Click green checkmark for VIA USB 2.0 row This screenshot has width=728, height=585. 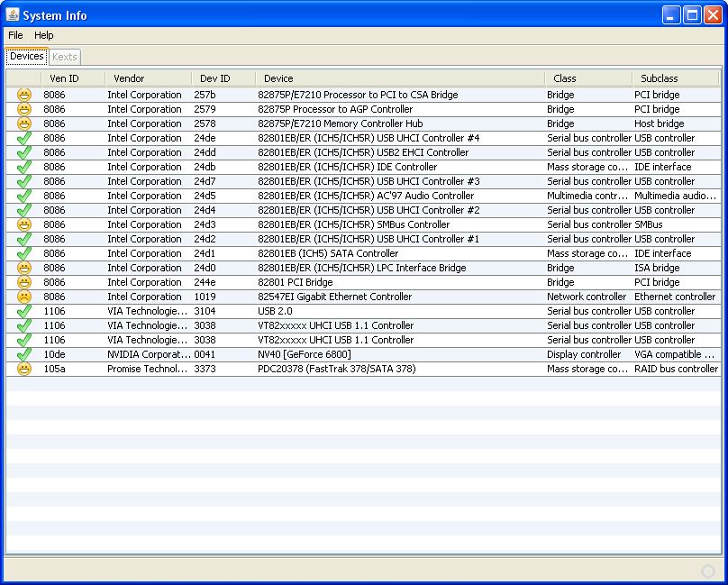click(x=24, y=311)
